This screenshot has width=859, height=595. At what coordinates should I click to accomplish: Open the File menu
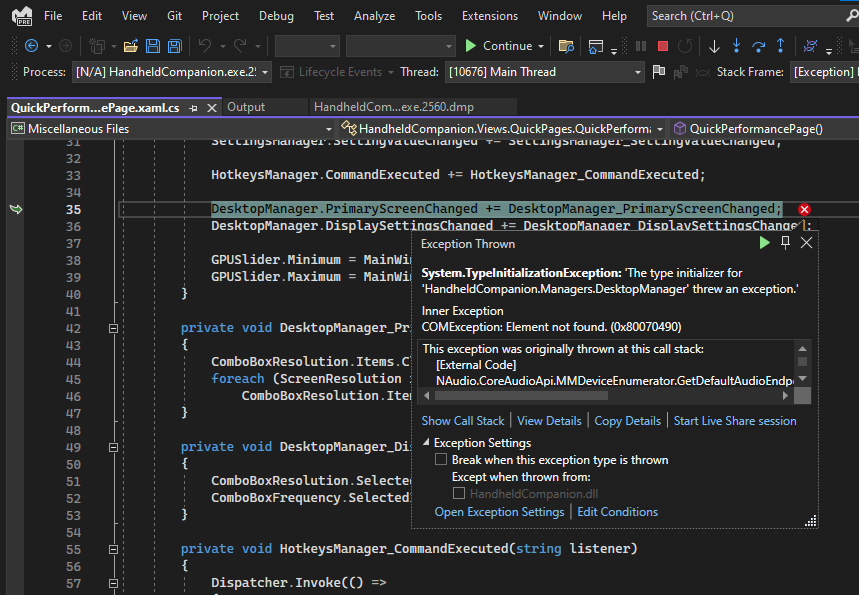coord(53,16)
